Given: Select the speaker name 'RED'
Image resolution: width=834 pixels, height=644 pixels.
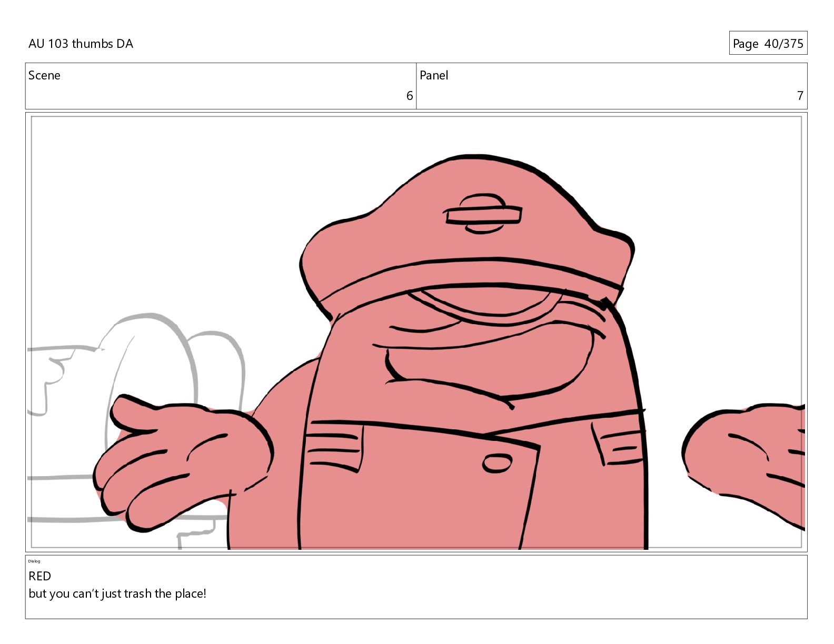Looking at the screenshot, I should [x=39, y=576].
